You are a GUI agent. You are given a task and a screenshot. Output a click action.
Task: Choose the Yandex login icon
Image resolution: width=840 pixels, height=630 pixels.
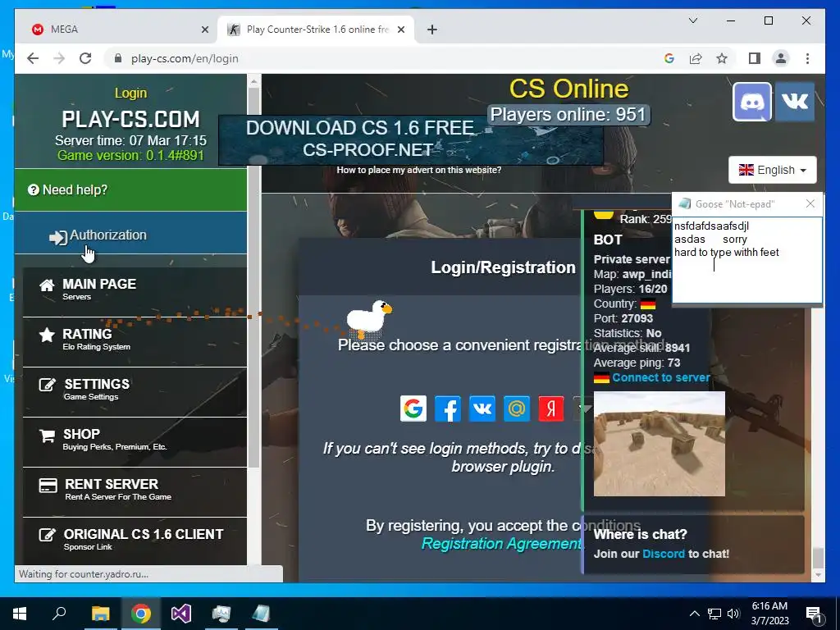click(550, 409)
